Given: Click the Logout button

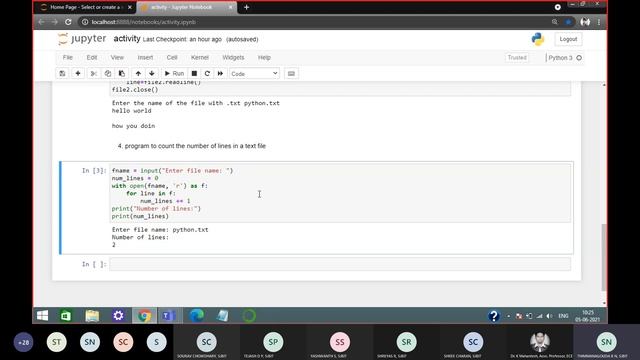Looking at the screenshot, I should point(568,39).
